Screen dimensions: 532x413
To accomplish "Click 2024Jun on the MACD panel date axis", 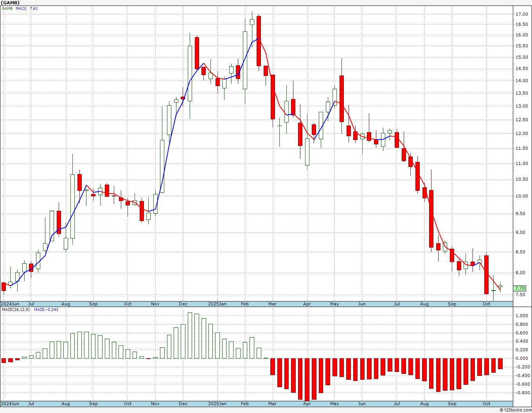I will [10, 404].
